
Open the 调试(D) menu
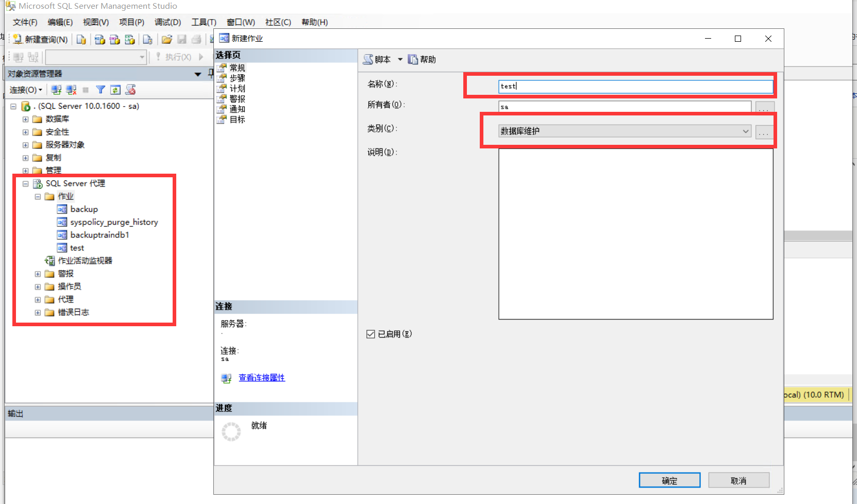tap(168, 22)
